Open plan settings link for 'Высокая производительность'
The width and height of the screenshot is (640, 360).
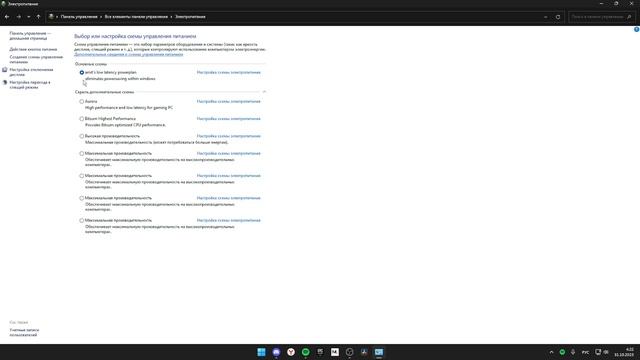pos(229,136)
